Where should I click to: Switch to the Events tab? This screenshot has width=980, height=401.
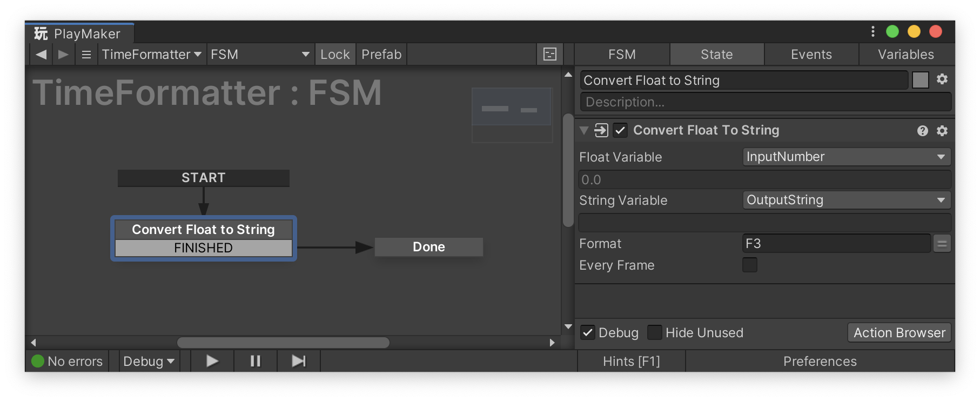(811, 54)
